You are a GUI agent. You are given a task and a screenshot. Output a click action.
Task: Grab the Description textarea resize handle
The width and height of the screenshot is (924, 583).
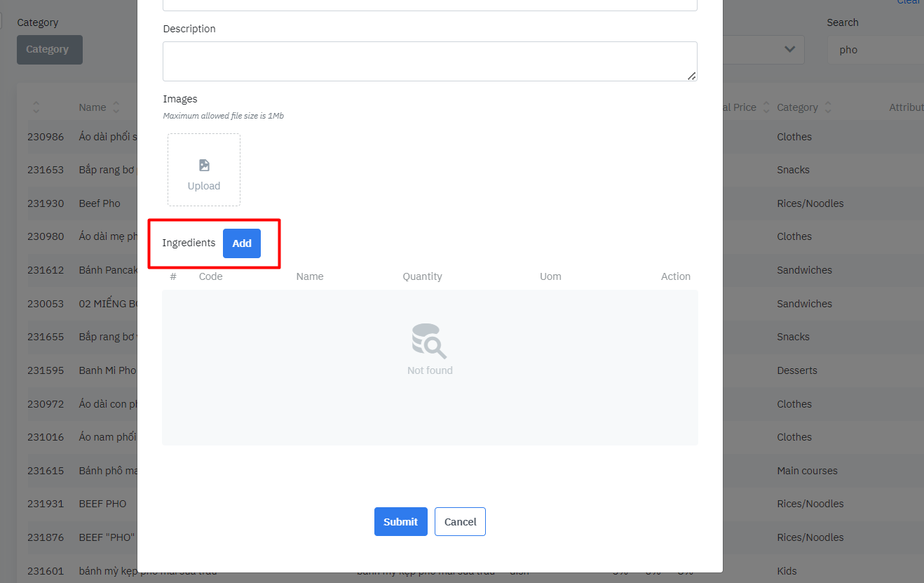click(691, 76)
